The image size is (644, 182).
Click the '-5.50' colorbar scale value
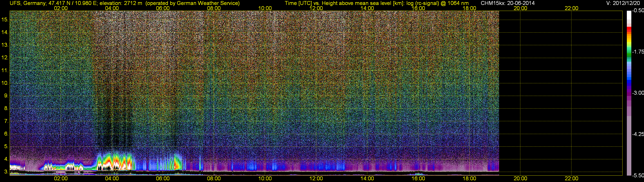638,175
